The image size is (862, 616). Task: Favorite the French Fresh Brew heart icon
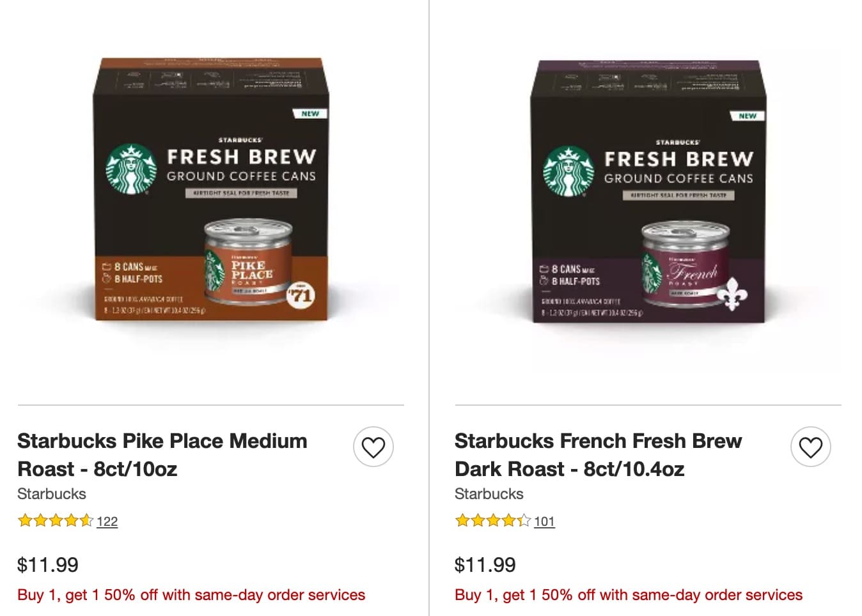coord(811,447)
